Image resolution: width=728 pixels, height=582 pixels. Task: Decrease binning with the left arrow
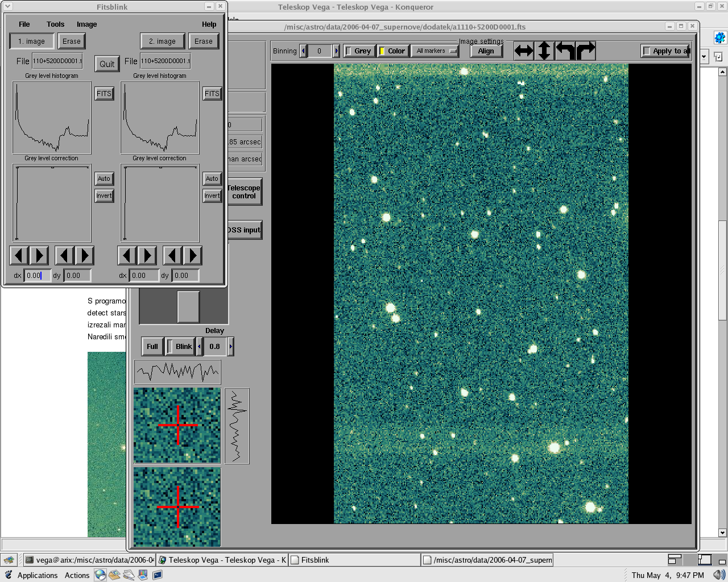[303, 51]
